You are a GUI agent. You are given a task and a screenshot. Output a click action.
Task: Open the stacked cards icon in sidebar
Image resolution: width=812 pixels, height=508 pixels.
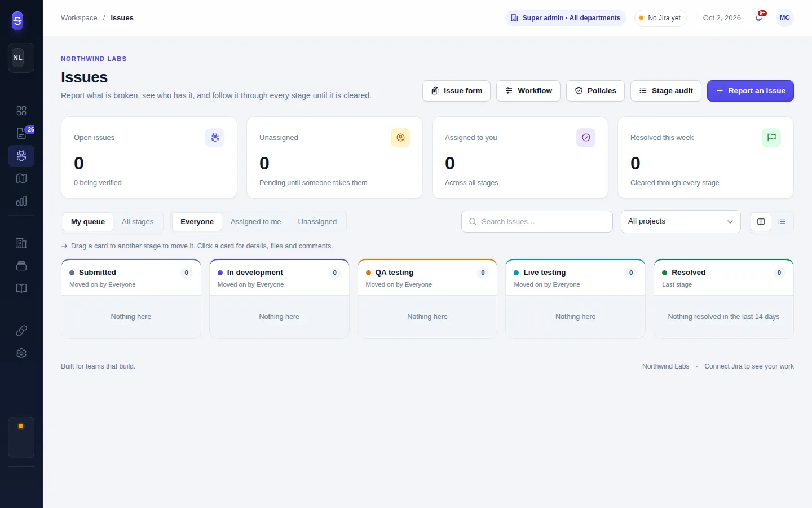21,266
